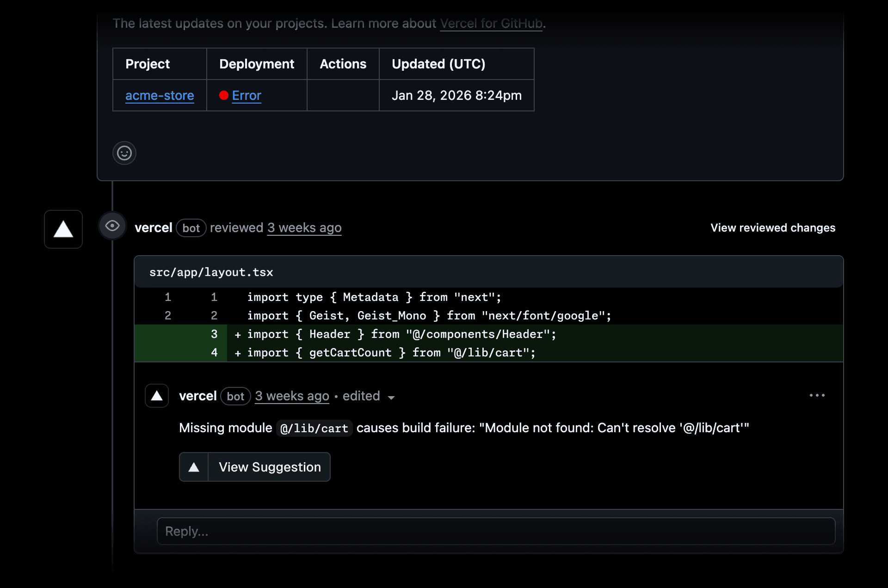Open the emoji reaction picker

coord(124,153)
